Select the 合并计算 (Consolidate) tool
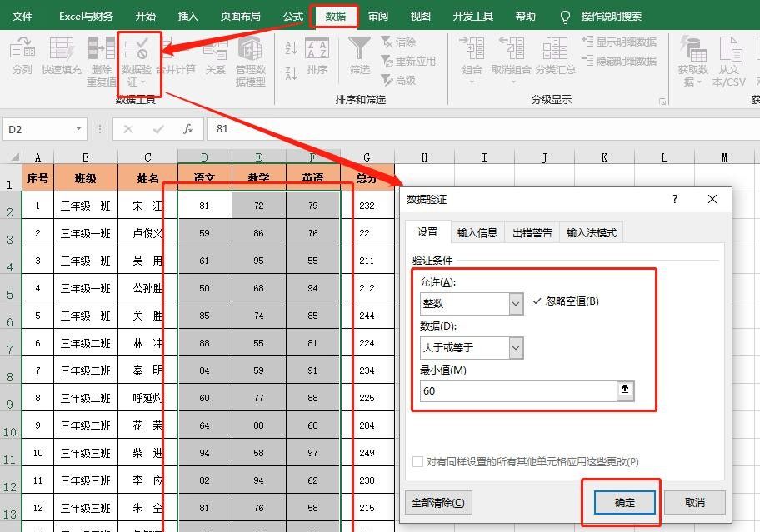This screenshot has width=760, height=532. point(175,56)
